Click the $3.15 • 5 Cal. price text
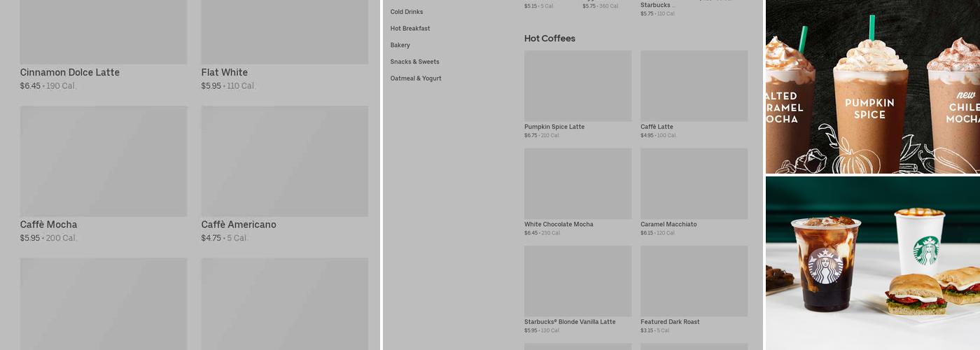 655,330
